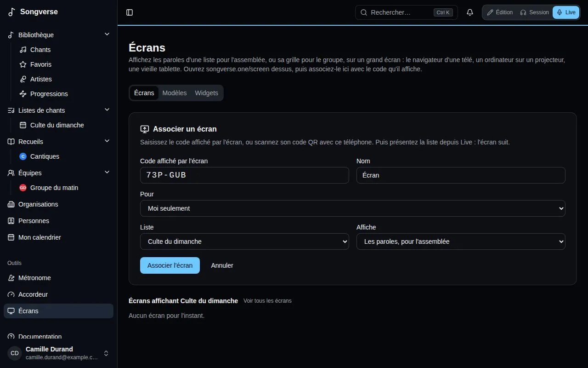
Task: Collapse the Bibliothèque section
Action: tap(107, 34)
